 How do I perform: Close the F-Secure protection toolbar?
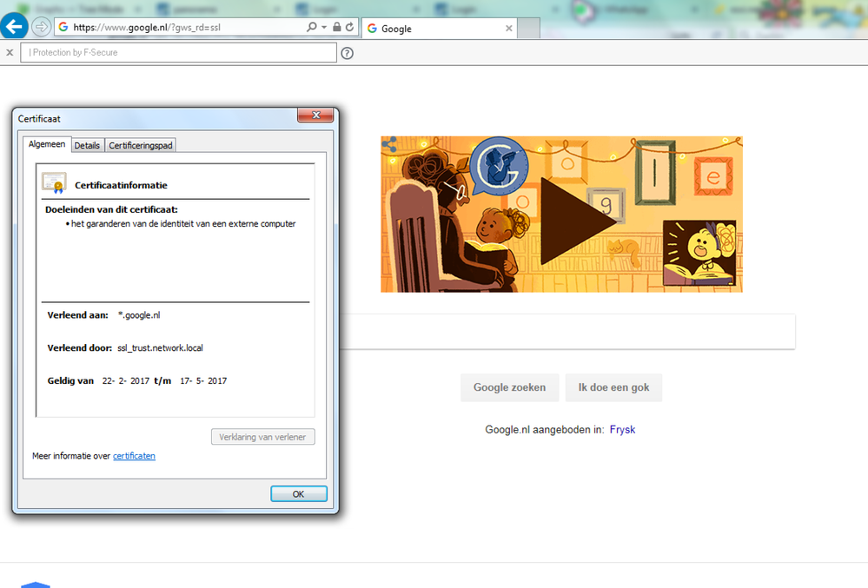pyautogui.click(x=10, y=53)
